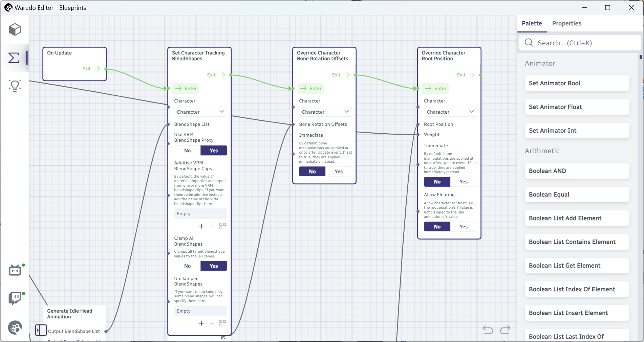Image resolution: width=644 pixels, height=342 pixels.
Task: Click Enter port on Set Character Tracking BlendShapes
Action: pyautogui.click(x=186, y=88)
